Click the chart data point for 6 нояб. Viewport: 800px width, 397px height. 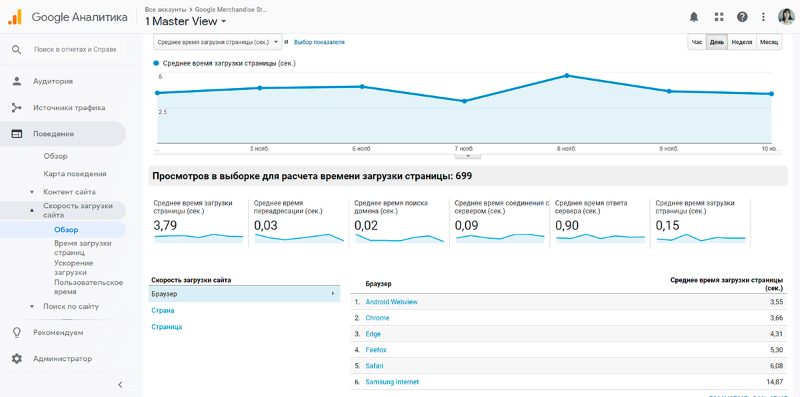[362, 86]
